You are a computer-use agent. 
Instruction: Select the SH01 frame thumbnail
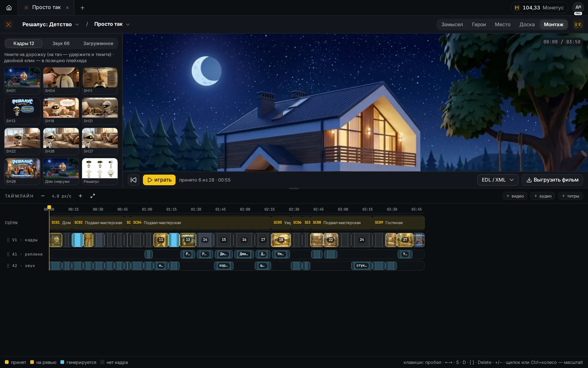click(22, 81)
